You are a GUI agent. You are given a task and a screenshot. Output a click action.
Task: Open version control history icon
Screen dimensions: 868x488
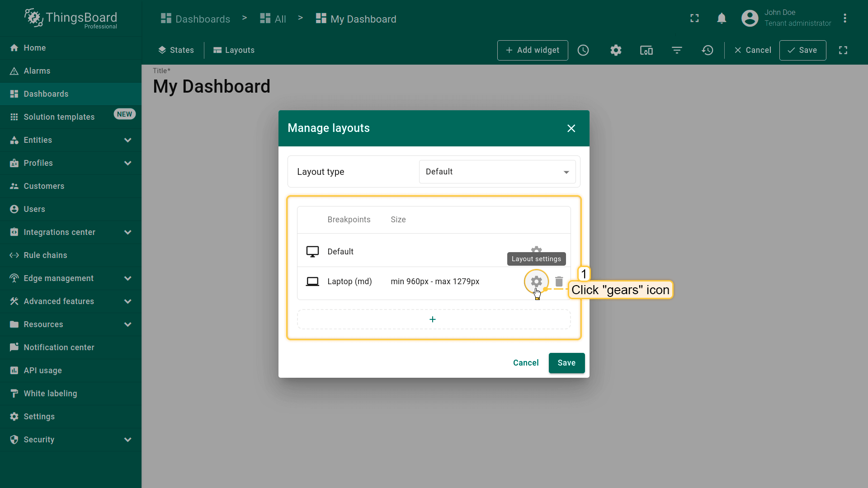[x=708, y=50]
